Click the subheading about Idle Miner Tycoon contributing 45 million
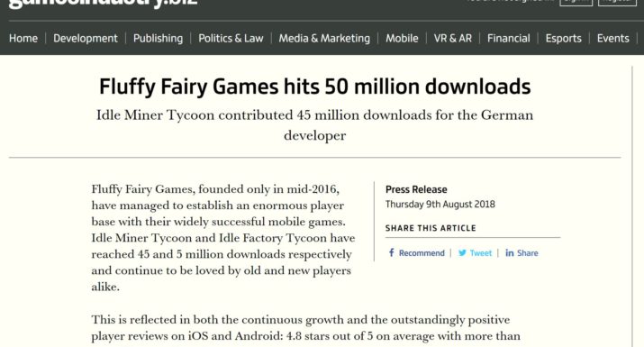Screen dimensions: 644x347 (315, 125)
